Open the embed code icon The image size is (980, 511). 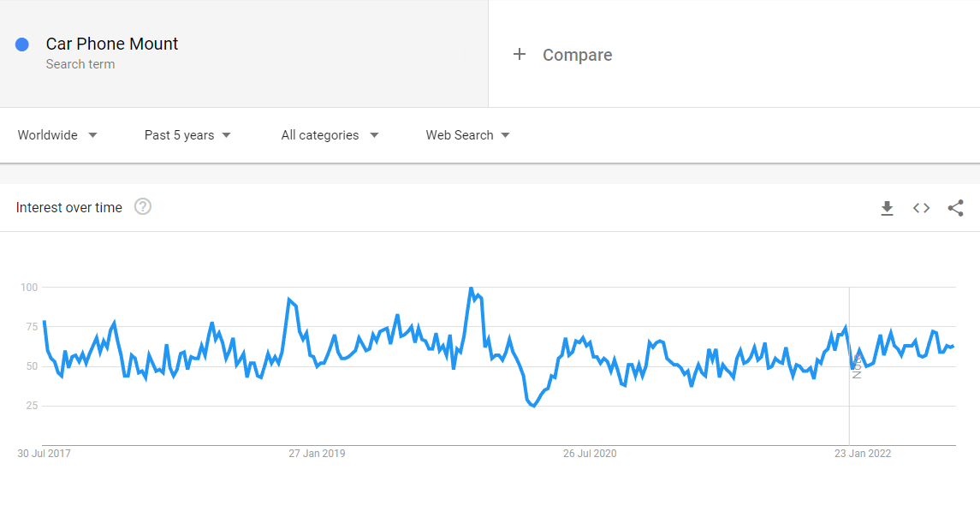pos(921,208)
